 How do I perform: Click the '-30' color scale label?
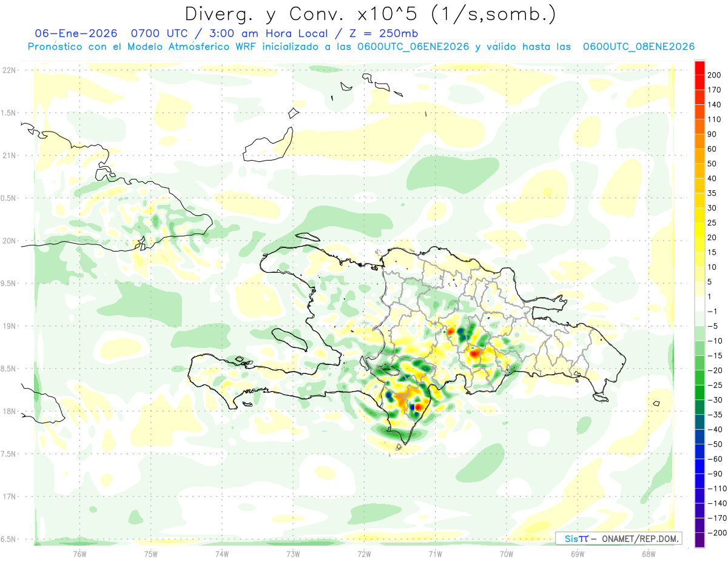[716, 400]
